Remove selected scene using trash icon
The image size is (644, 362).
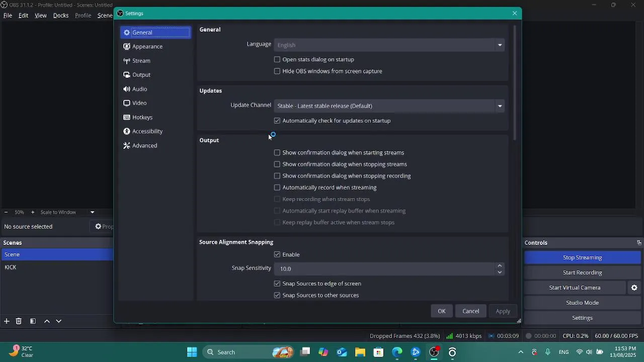(19, 321)
